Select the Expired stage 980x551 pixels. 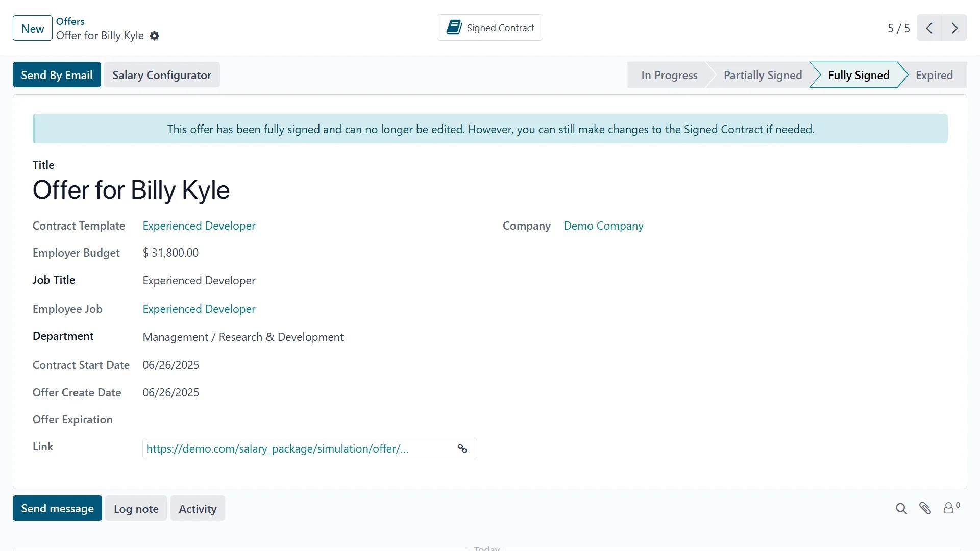click(934, 76)
